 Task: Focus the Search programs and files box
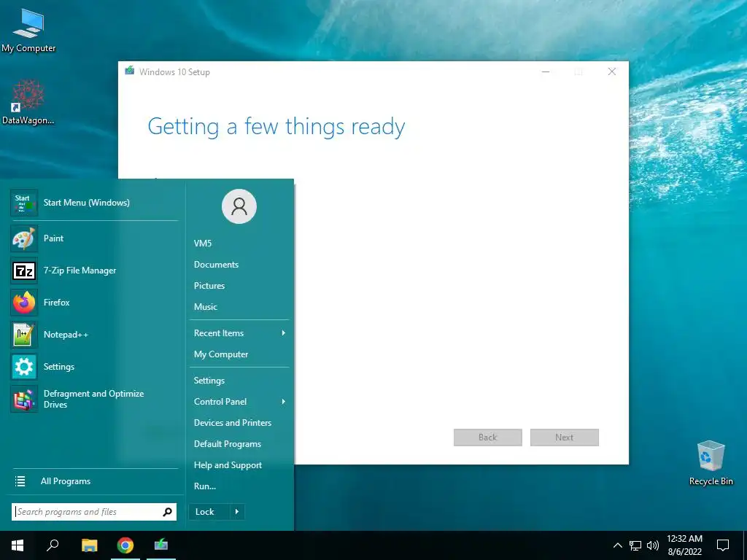coord(94,512)
